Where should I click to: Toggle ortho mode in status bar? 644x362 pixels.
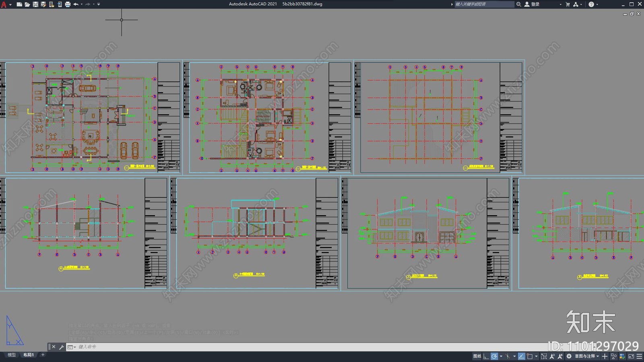coord(486,356)
